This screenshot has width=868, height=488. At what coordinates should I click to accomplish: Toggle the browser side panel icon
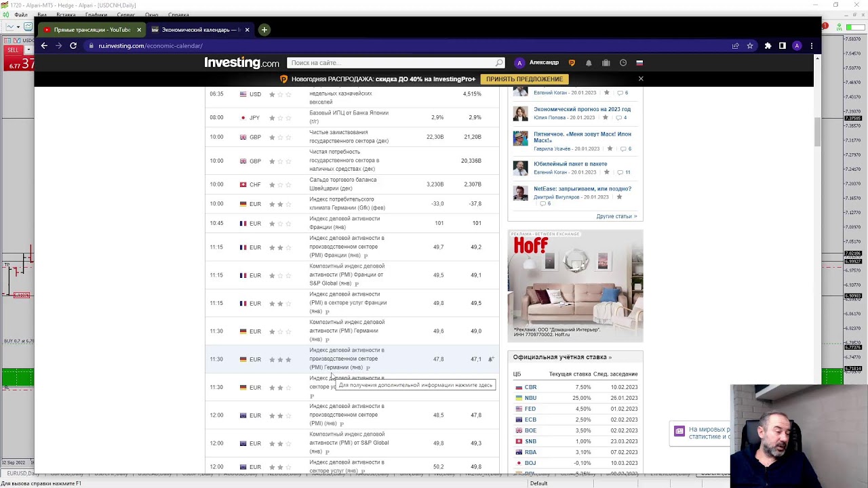coord(782,45)
